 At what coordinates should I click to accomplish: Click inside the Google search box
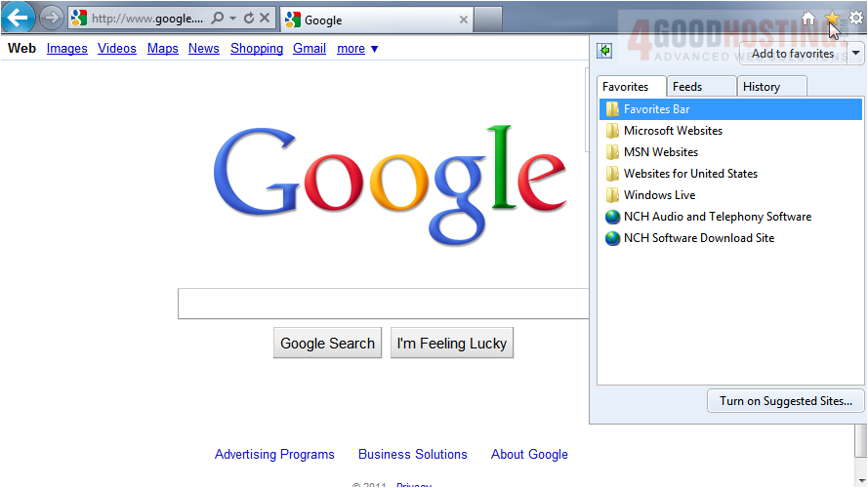pos(383,304)
